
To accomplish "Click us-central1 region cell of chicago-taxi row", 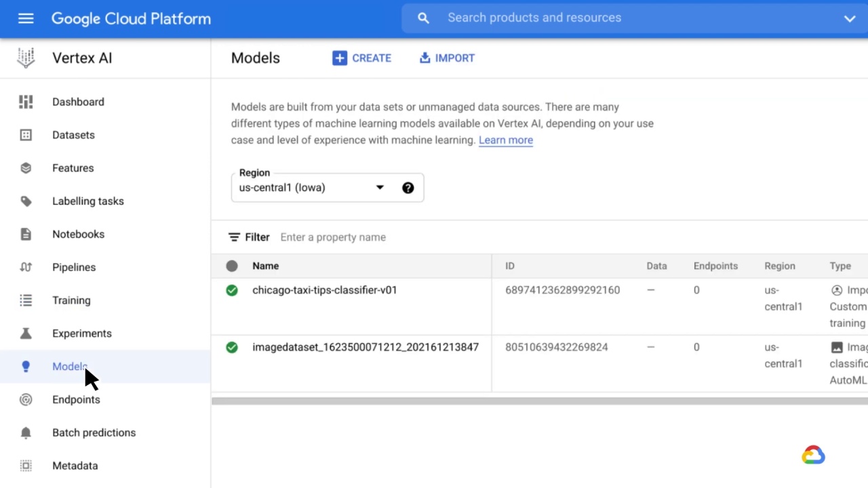I will 783,298.
